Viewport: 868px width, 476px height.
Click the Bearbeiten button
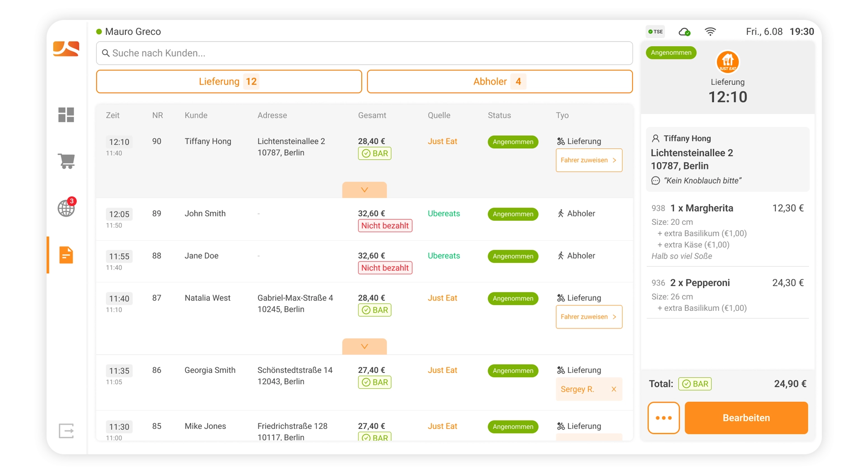(746, 418)
